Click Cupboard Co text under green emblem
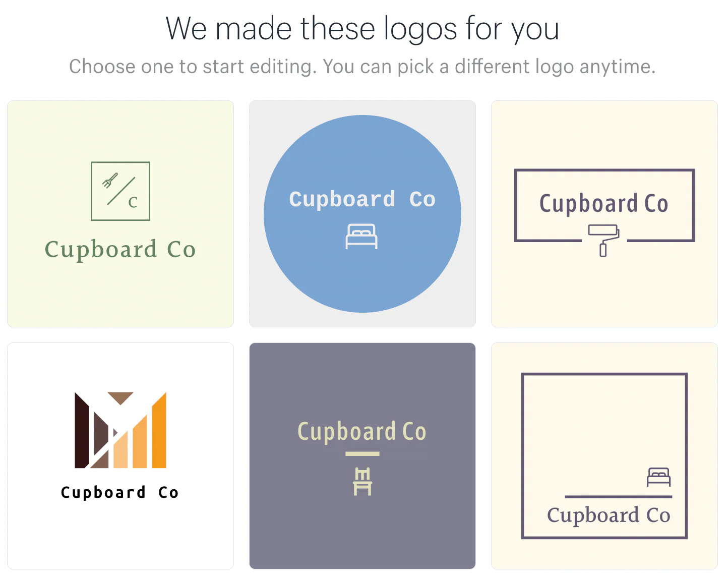This screenshot has width=728, height=578. [120, 249]
